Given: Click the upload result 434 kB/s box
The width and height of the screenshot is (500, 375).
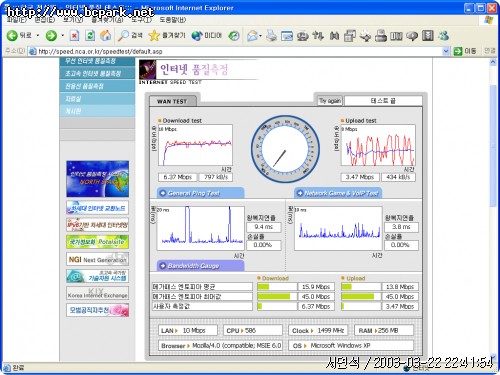Looking at the screenshot, I should [398, 177].
